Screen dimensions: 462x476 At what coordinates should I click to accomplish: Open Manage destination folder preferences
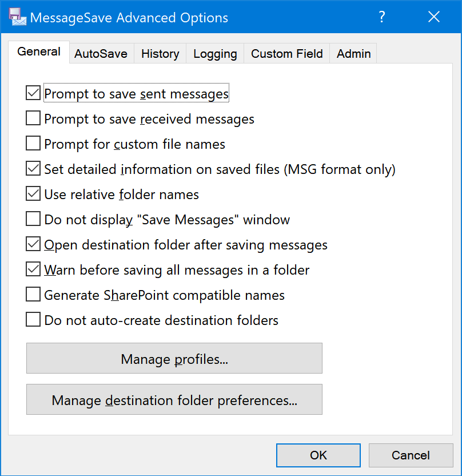tap(174, 399)
